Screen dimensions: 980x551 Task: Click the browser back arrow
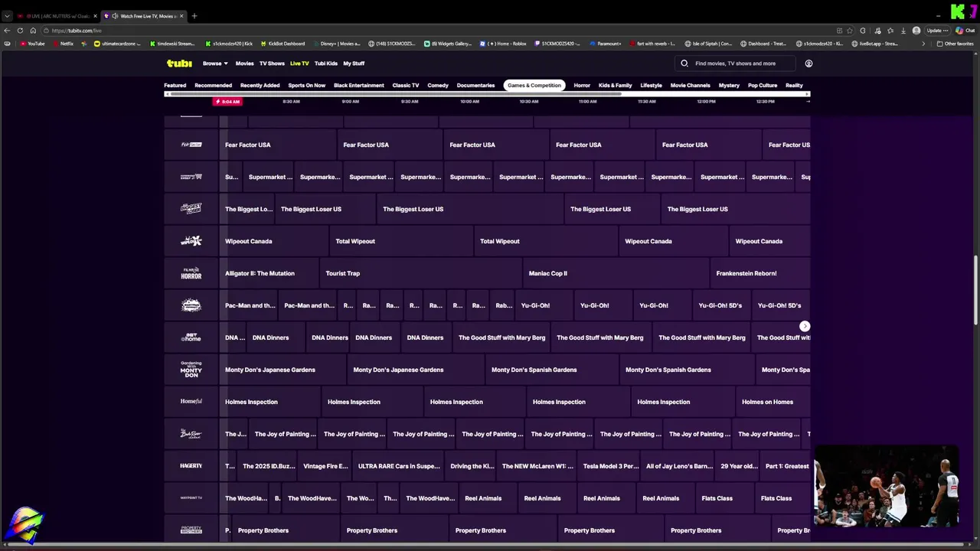click(7, 31)
